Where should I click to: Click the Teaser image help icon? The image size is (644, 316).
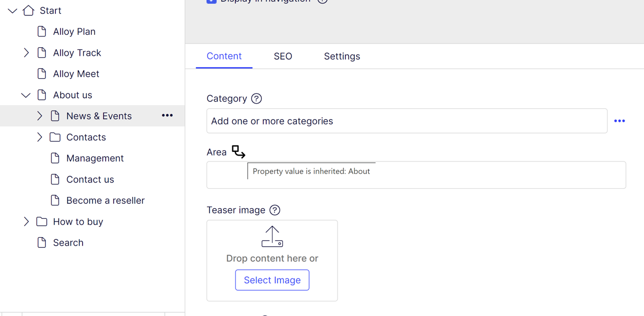click(x=275, y=210)
